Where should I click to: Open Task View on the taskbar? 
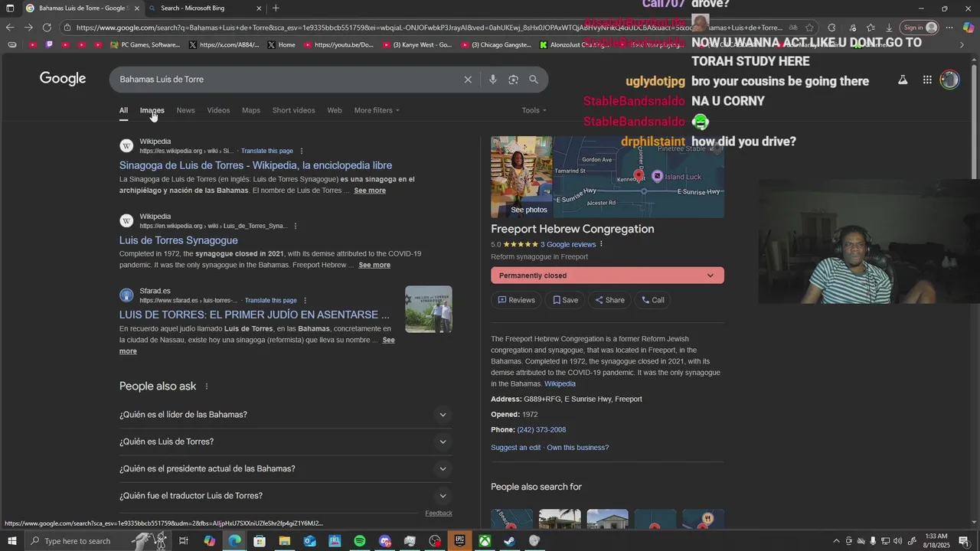[x=184, y=541]
